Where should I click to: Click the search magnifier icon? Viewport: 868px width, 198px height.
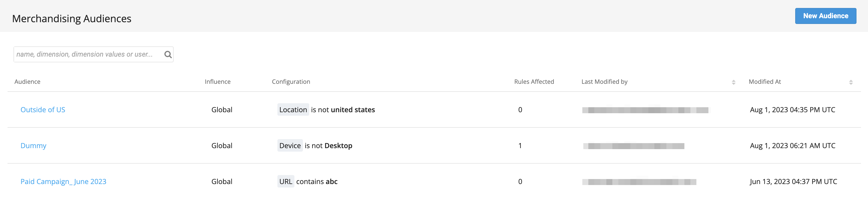pyautogui.click(x=168, y=54)
